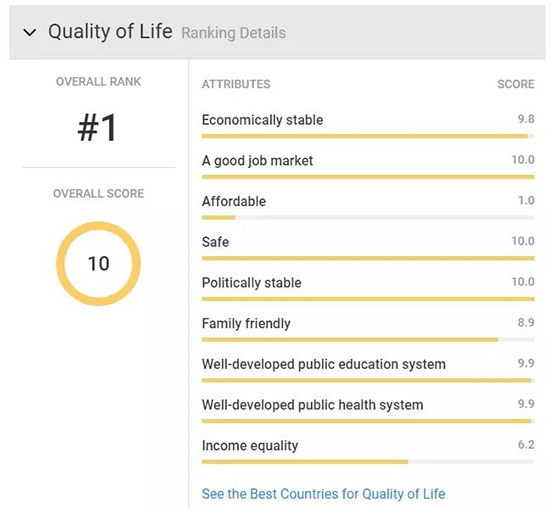Viewport: 554px width, 508px height.
Task: Click the Affordable score bar
Action: click(x=368, y=218)
